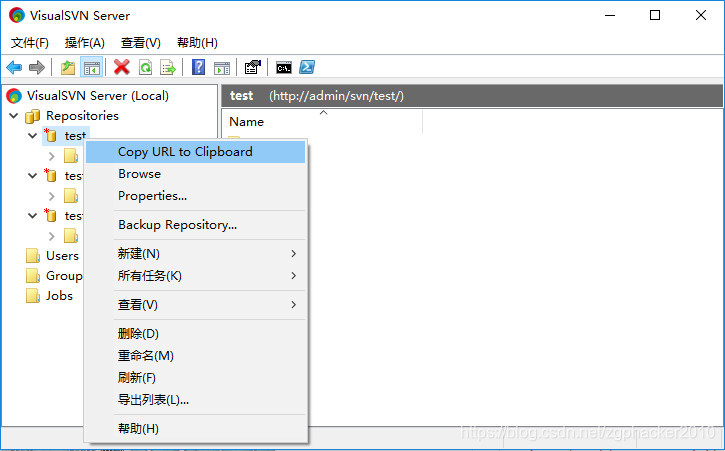The width and height of the screenshot is (725, 451).
Task: Click the Forward arrow toolbar icon
Action: (x=37, y=68)
